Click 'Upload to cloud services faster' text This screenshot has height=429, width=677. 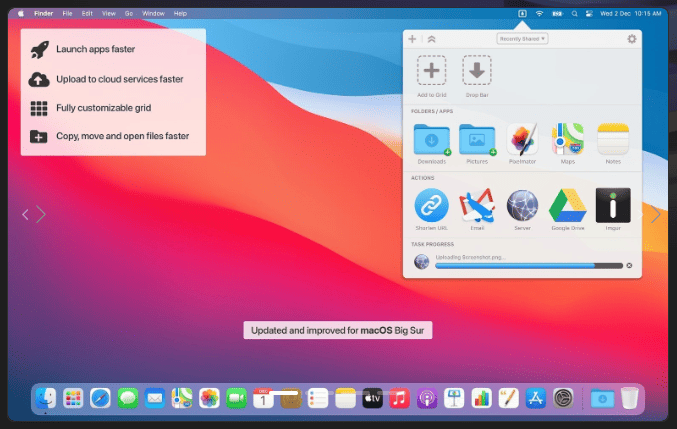point(120,79)
